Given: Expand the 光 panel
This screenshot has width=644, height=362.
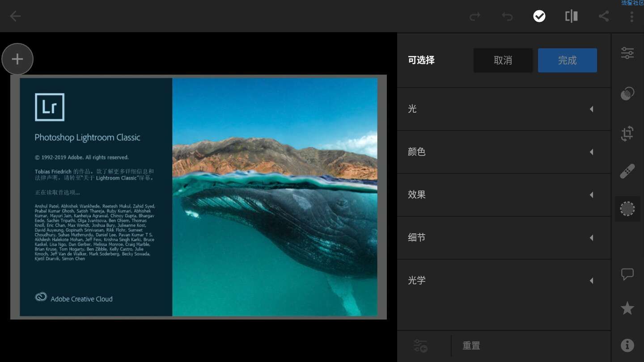Looking at the screenshot, I should [504, 109].
